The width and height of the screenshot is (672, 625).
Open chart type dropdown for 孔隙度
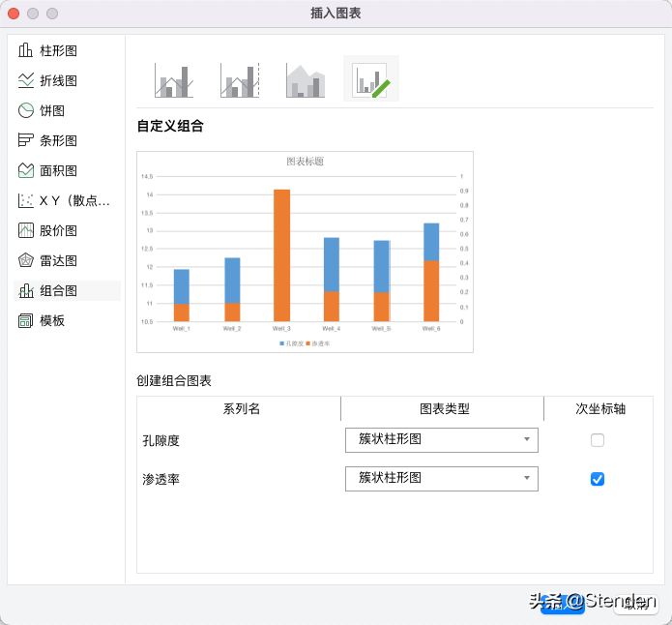[x=442, y=440]
